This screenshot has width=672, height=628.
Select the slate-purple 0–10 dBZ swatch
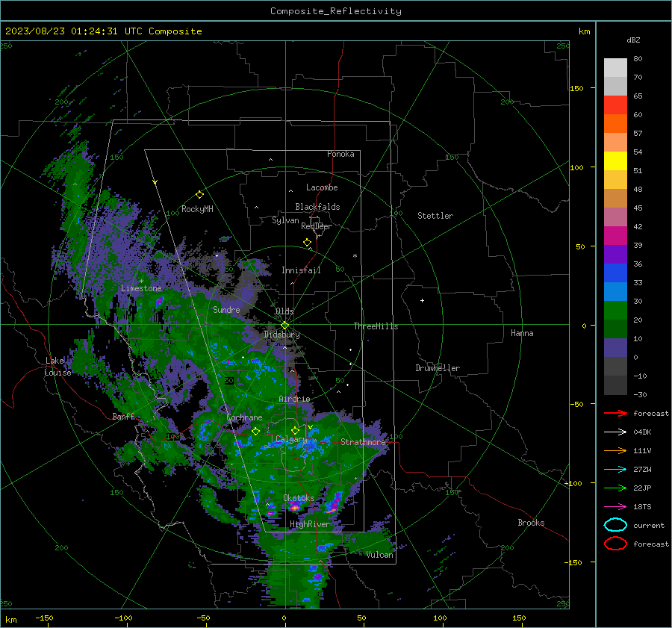tap(615, 348)
